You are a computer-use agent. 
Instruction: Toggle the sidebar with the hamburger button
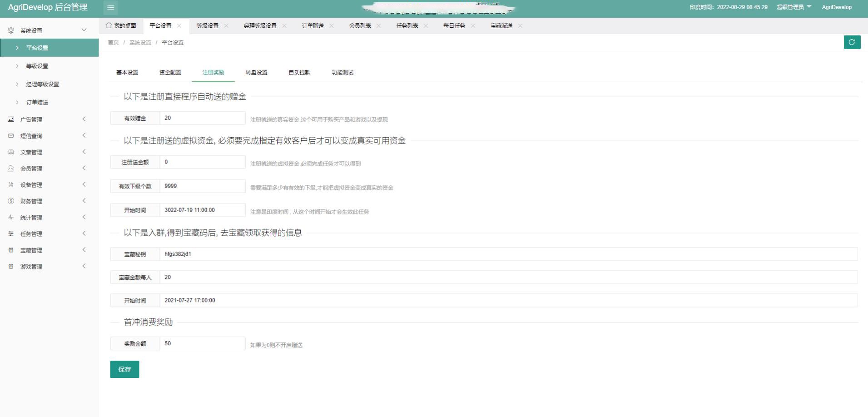(110, 7)
